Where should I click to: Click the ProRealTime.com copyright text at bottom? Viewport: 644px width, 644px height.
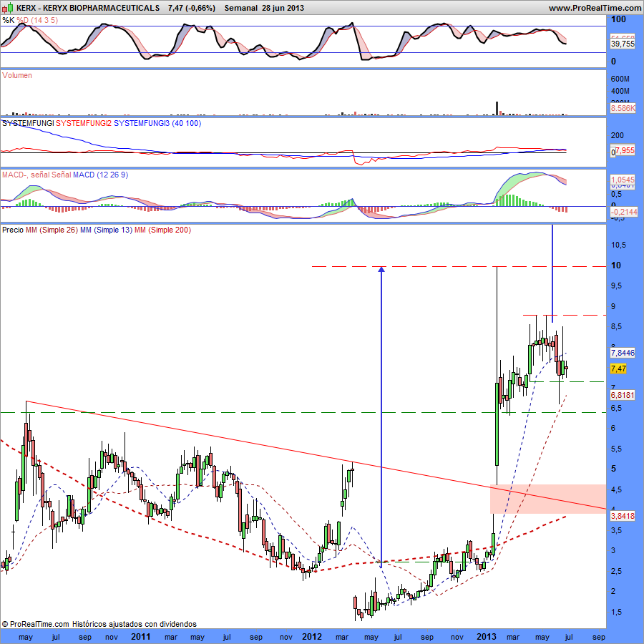pyautogui.click(x=99, y=624)
